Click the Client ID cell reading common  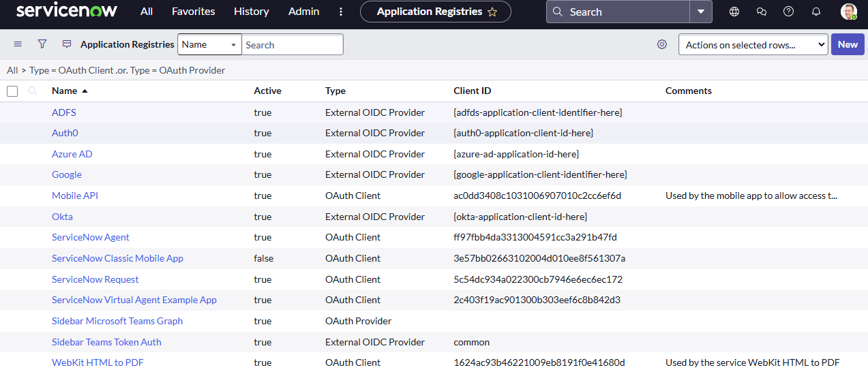pos(471,342)
